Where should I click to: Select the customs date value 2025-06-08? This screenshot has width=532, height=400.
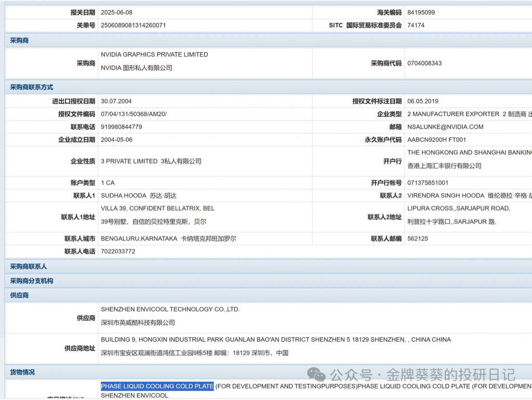(x=116, y=12)
